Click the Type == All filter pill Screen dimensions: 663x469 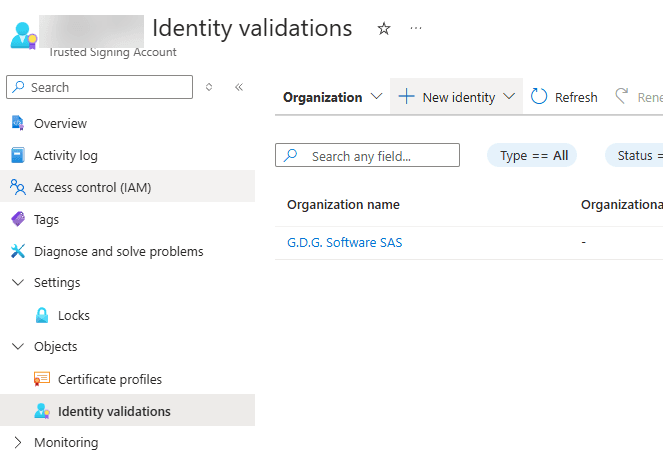point(532,155)
